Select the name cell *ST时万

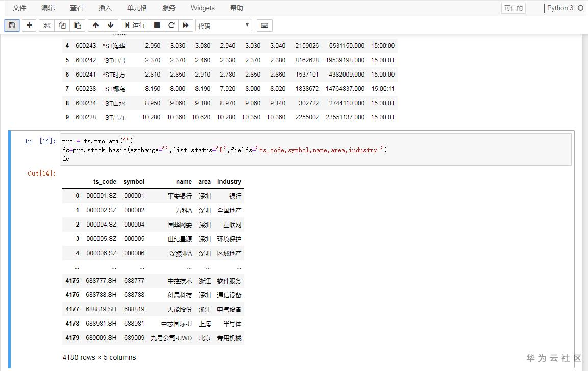click(x=114, y=74)
